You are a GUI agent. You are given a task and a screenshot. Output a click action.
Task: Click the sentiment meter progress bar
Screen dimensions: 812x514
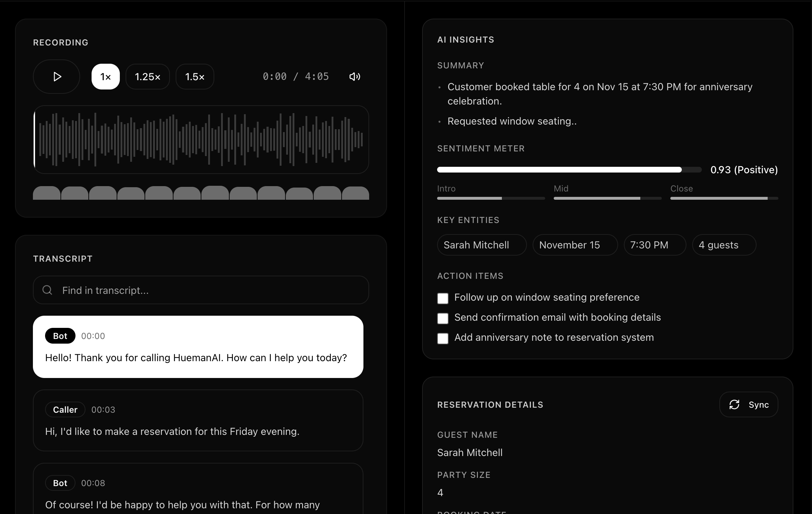coord(569,170)
